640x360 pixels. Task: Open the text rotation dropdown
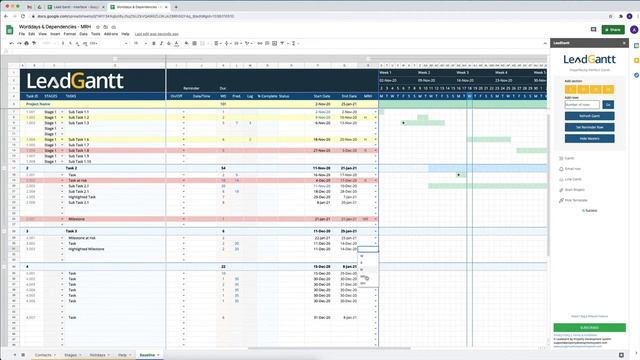[247, 43]
